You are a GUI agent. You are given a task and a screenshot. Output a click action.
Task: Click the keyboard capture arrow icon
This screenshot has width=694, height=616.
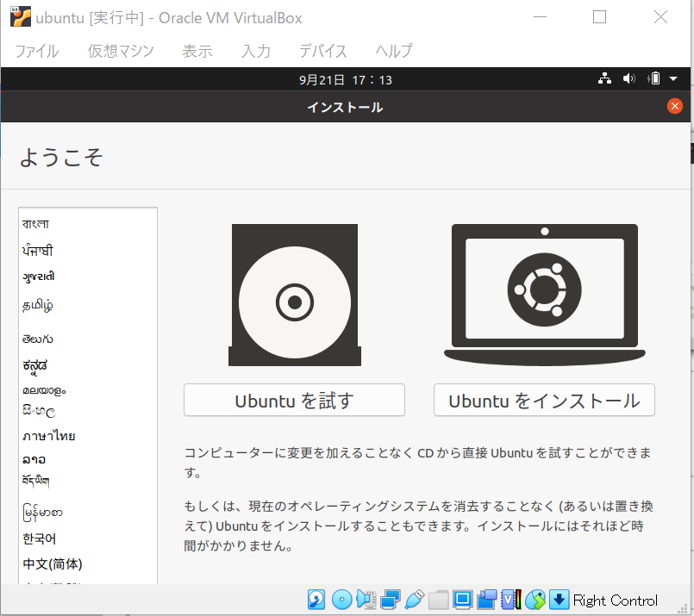click(559, 600)
